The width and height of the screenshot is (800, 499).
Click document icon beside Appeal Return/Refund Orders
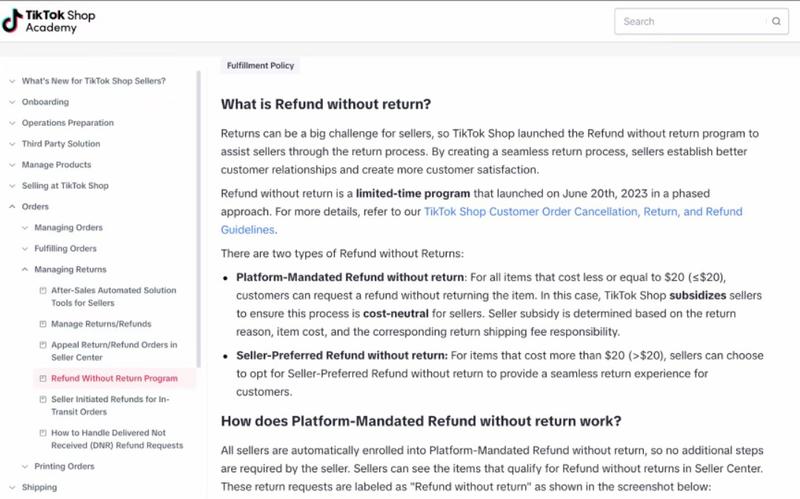pos(43,345)
